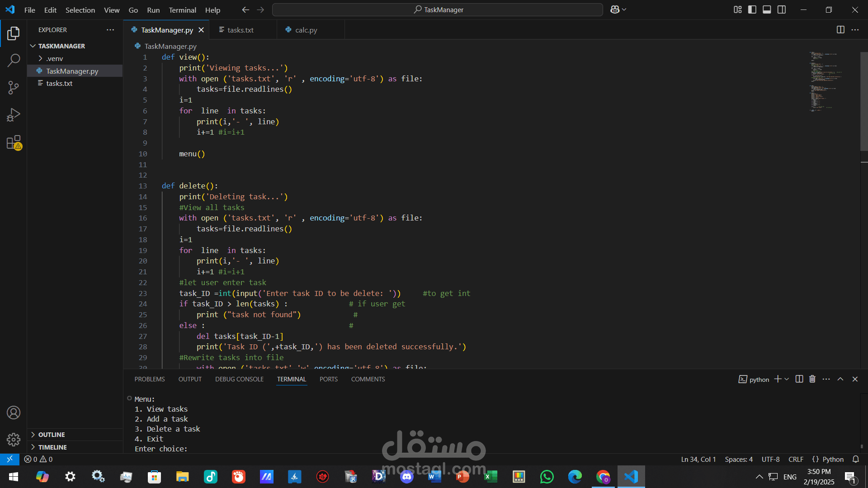
Task: Switch to the PORTS panel tab
Action: (329, 379)
